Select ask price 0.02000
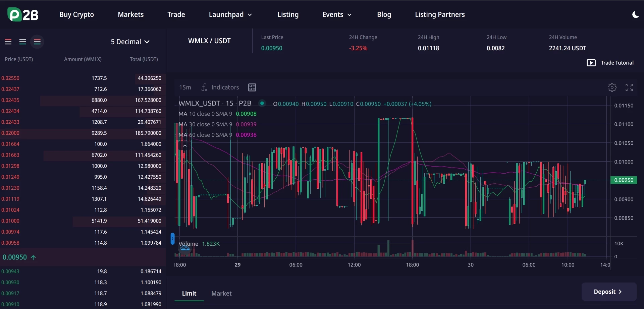 (10, 133)
